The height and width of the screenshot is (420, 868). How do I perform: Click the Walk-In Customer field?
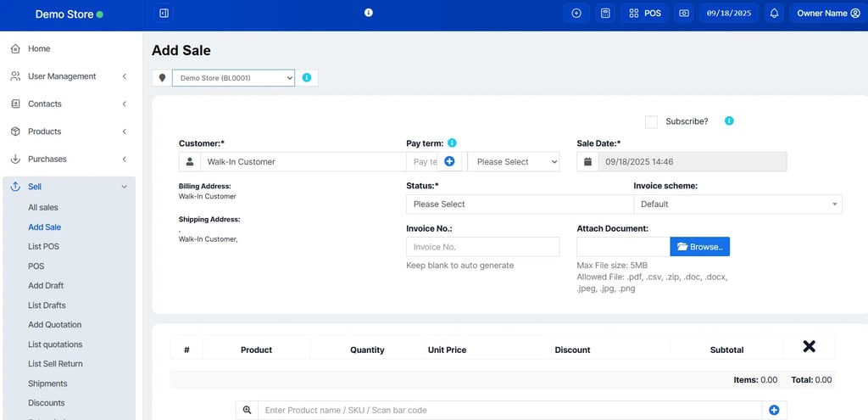pyautogui.click(x=303, y=162)
